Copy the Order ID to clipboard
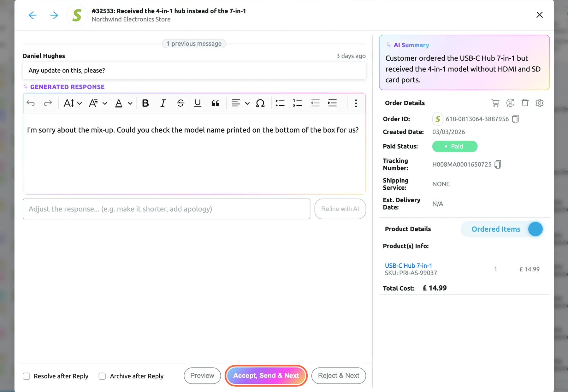Image resolution: width=568 pixels, height=392 pixels. 515,119
